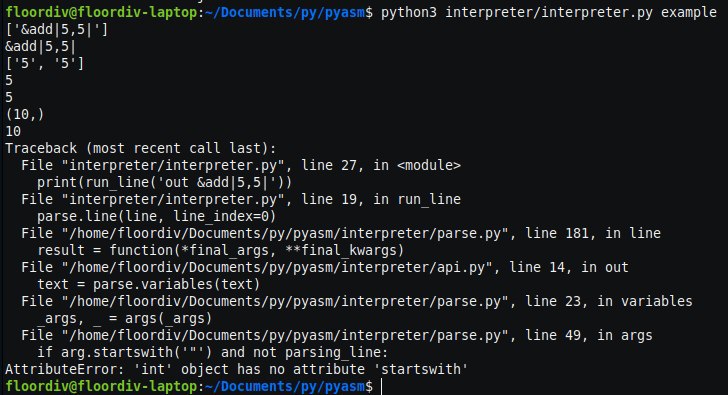Click the 'line 49, in args' traceback entry
728x395 pixels.
tap(337, 335)
